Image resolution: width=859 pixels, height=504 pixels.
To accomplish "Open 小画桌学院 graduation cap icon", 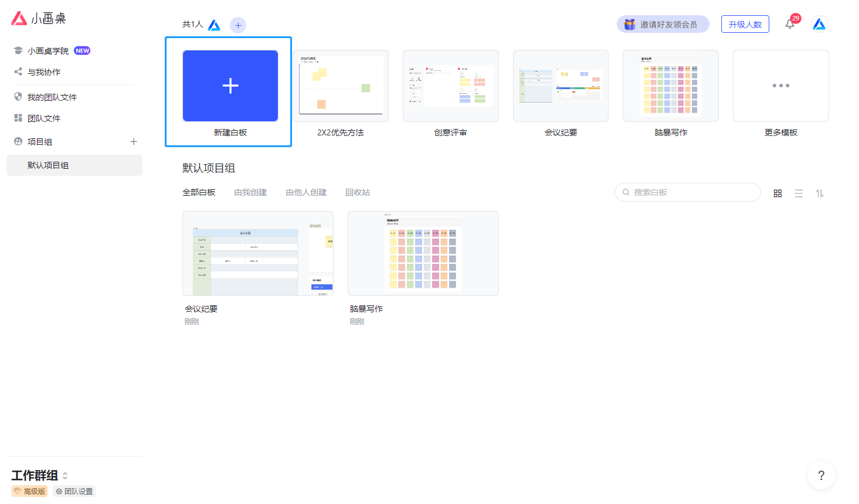I will point(18,50).
